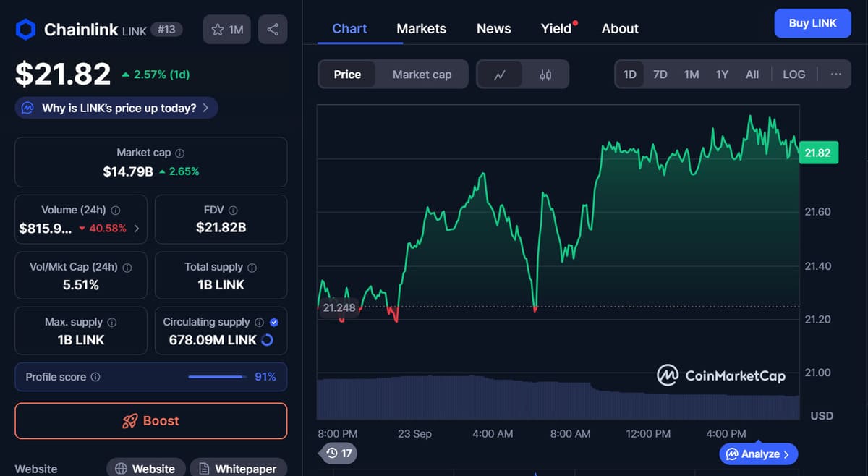Click the Chainlink hexagon logo
868x476 pixels.
point(26,30)
